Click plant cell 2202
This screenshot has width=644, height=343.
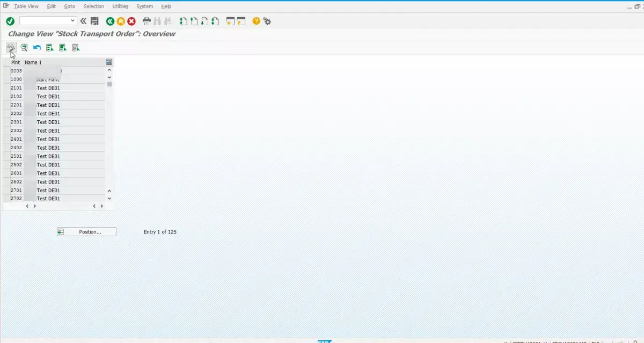pyautogui.click(x=17, y=114)
